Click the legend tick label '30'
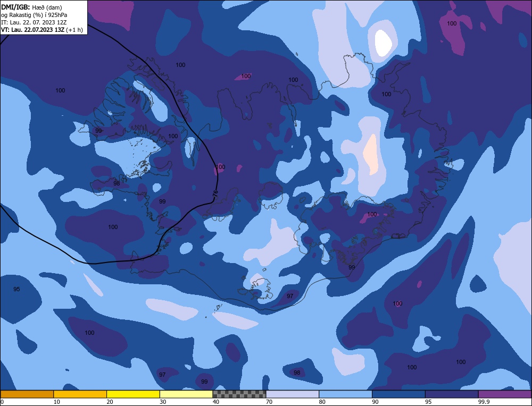The height and width of the screenshot is (406, 532). click(162, 402)
